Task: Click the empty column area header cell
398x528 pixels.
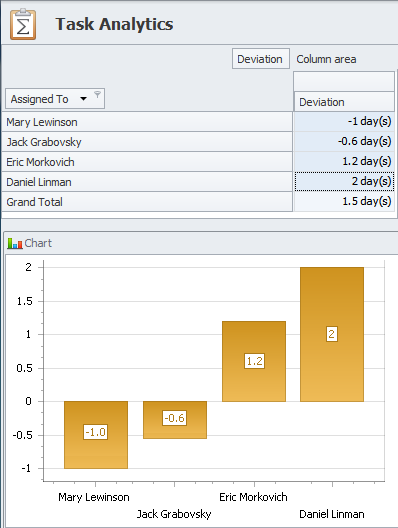Action: click(344, 81)
